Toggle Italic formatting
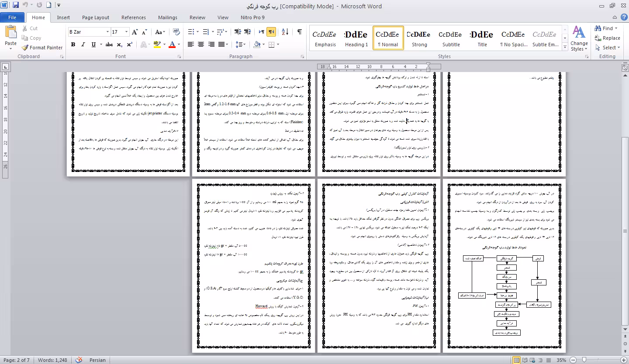The width and height of the screenshot is (629, 364). tap(83, 45)
